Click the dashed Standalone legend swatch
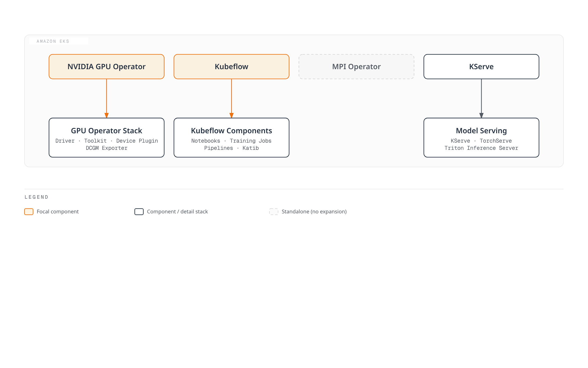 point(274,212)
